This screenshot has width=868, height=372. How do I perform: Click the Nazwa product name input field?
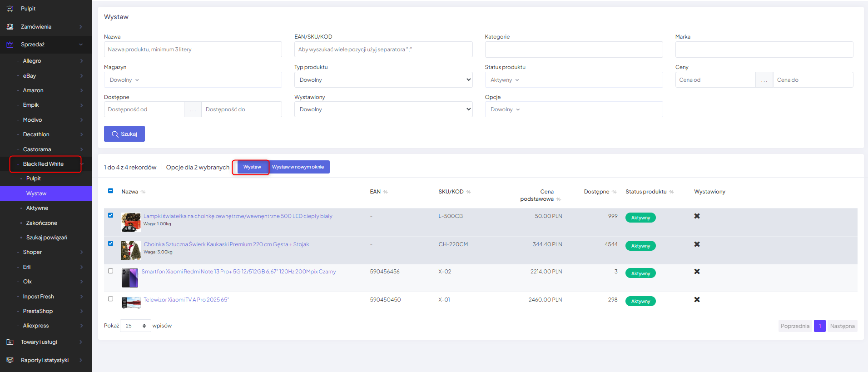(x=193, y=50)
